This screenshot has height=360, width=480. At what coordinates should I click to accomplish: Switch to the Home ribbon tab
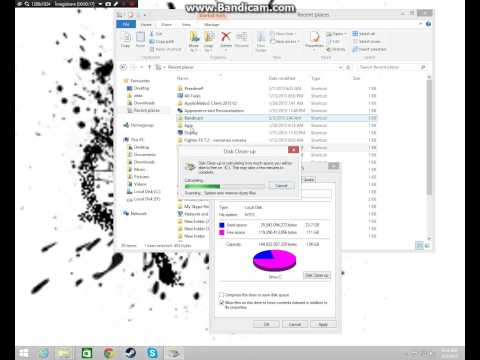tap(146, 25)
